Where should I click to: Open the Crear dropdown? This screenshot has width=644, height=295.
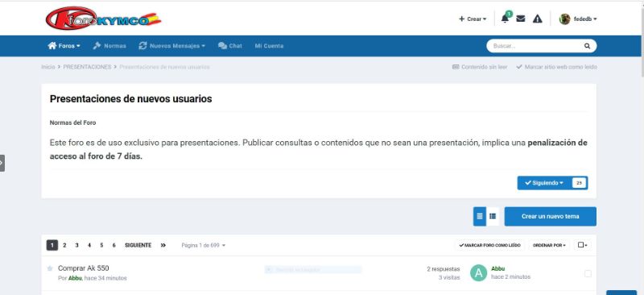[473, 19]
